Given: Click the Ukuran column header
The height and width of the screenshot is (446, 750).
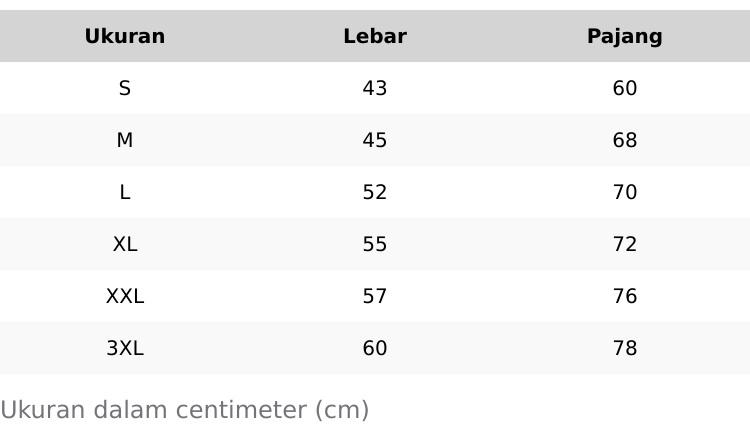Looking at the screenshot, I should coord(125,36).
